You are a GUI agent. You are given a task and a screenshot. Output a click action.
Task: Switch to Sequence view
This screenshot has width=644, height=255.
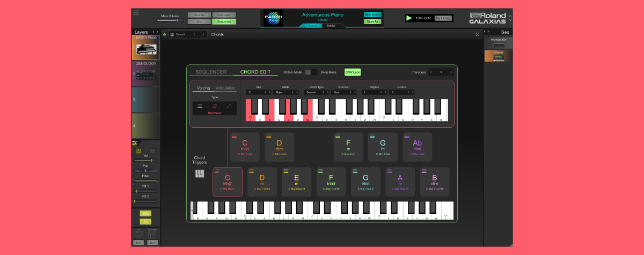pyautogui.click(x=224, y=21)
